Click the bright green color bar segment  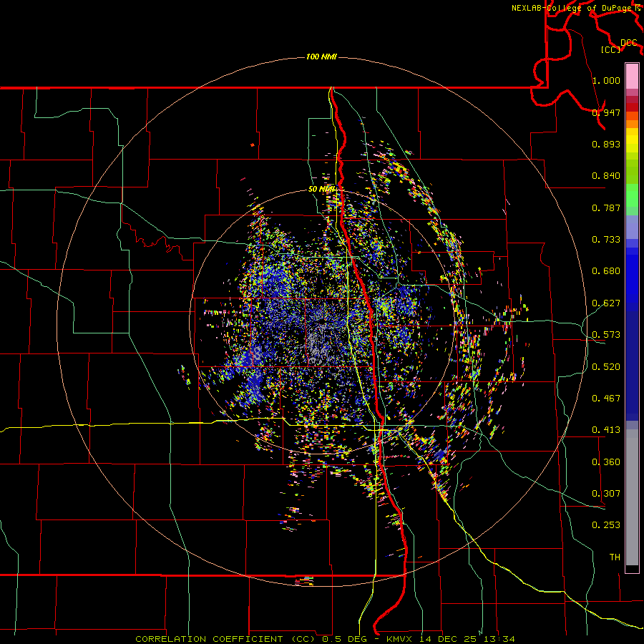632,195
